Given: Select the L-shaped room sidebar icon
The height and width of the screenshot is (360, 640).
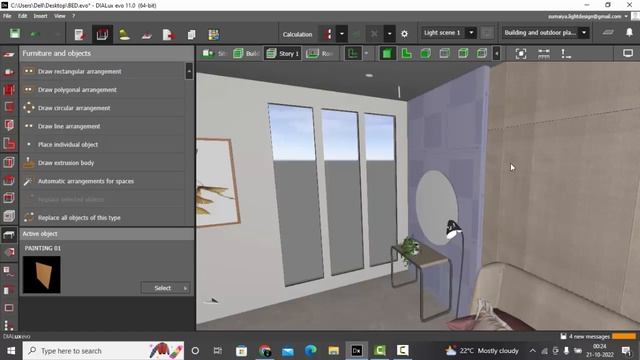Looking at the screenshot, I should 9,144.
